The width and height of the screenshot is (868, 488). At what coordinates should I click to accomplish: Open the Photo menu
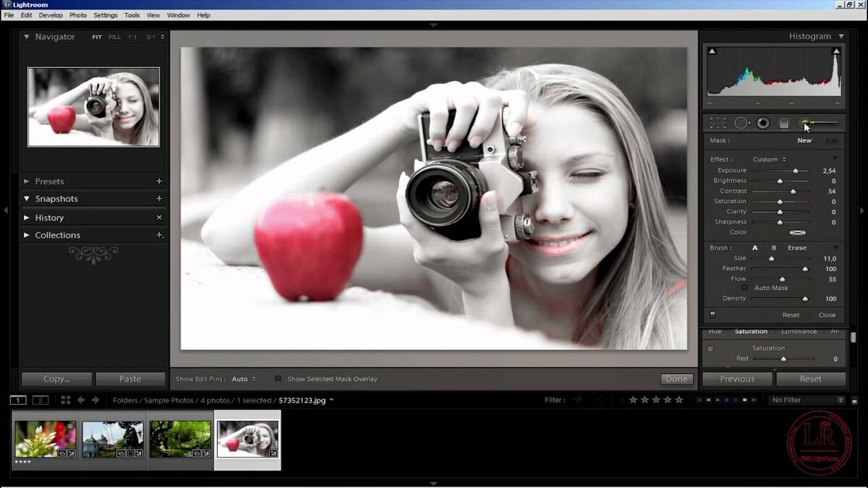[x=78, y=15]
